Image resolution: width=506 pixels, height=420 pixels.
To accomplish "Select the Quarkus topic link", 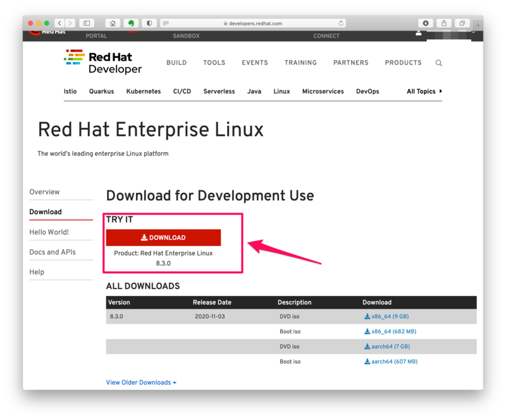I will point(101,91).
